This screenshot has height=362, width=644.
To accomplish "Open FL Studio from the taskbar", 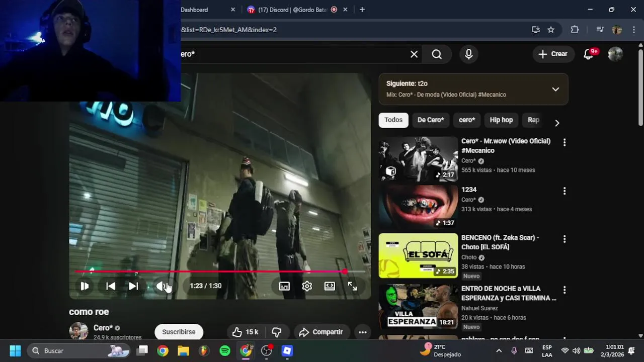I will coord(204,350).
